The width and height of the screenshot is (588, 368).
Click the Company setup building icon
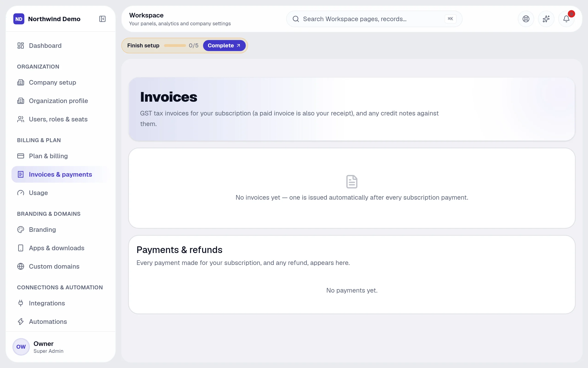coord(21,83)
